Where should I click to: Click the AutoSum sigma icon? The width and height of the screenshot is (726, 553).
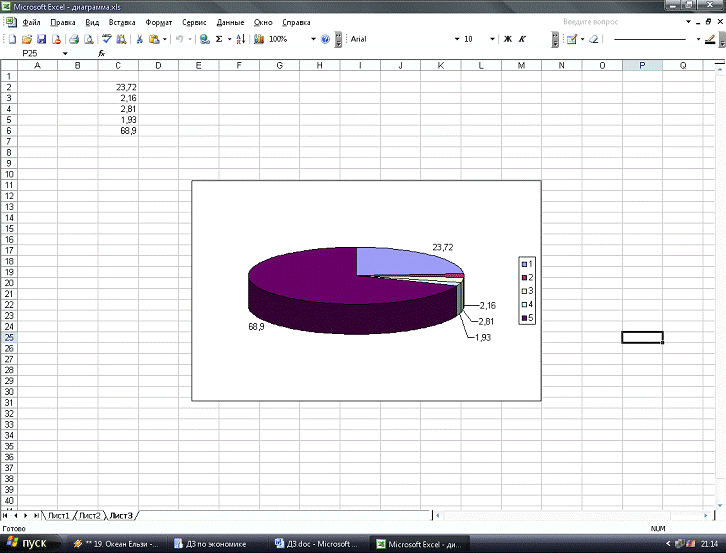coord(218,39)
